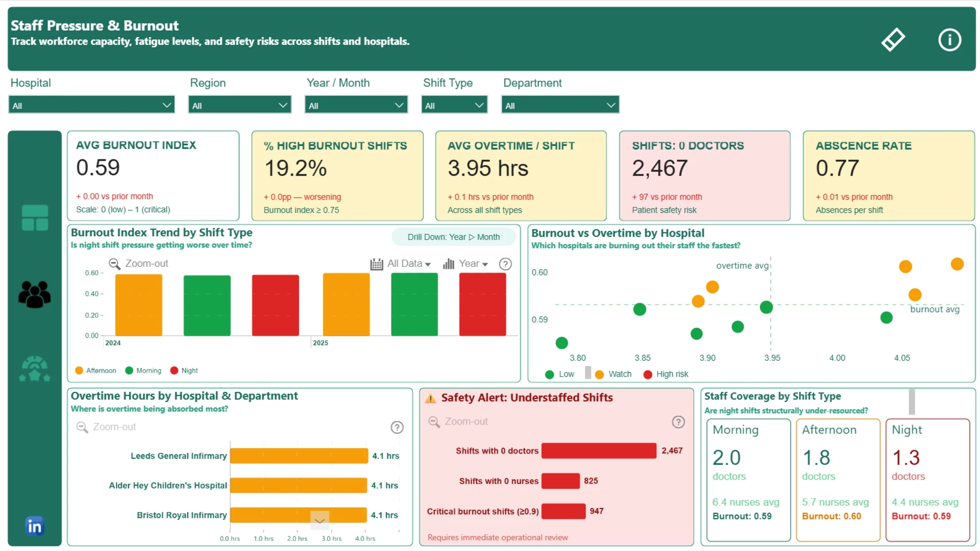The height and width of the screenshot is (551, 980).
Task: Click help icon in Safety Alert panel
Action: (678, 422)
